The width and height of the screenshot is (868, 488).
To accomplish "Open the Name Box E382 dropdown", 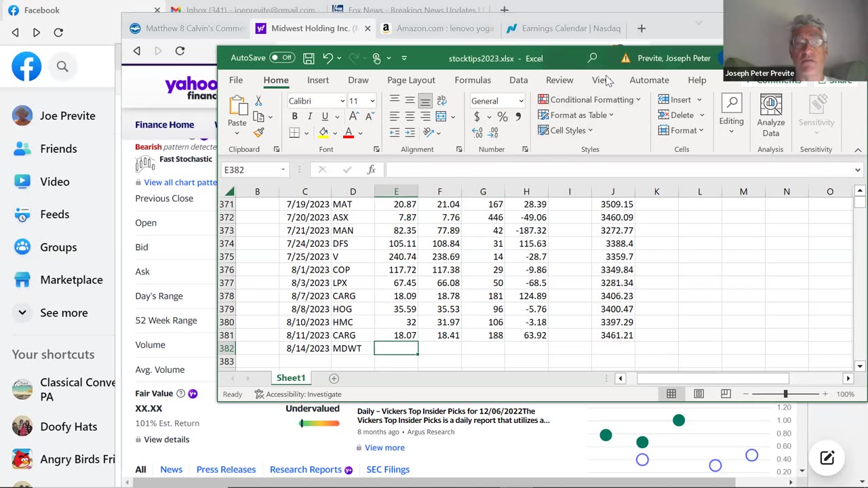I will click(283, 169).
